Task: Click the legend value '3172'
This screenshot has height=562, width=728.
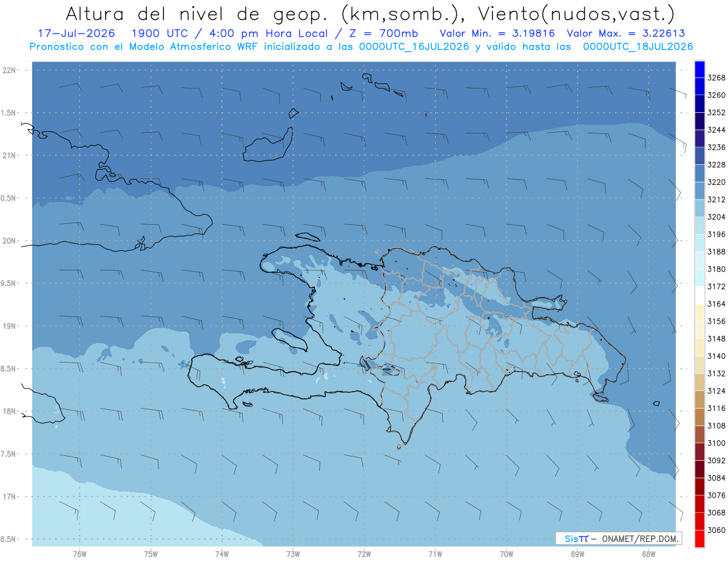Action: pyautogui.click(x=716, y=286)
